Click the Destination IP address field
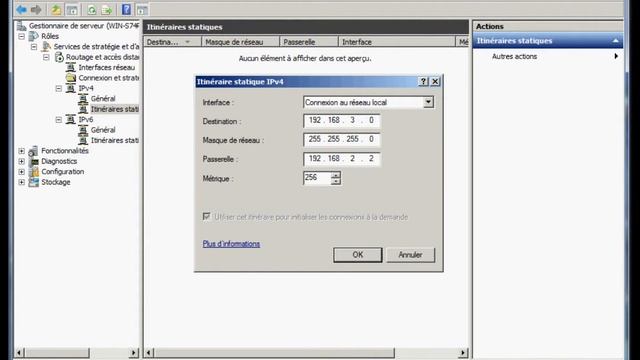The width and height of the screenshot is (640, 360). tap(342, 120)
